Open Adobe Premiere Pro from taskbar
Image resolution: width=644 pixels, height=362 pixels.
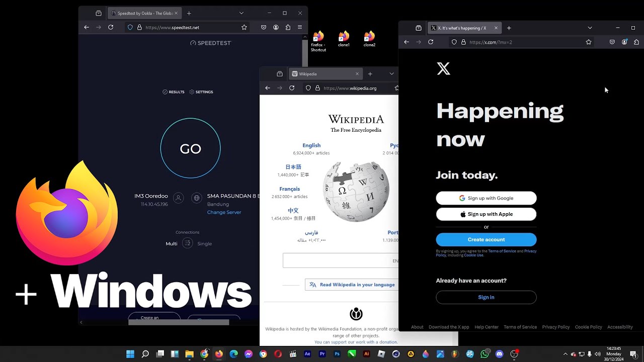(x=323, y=354)
